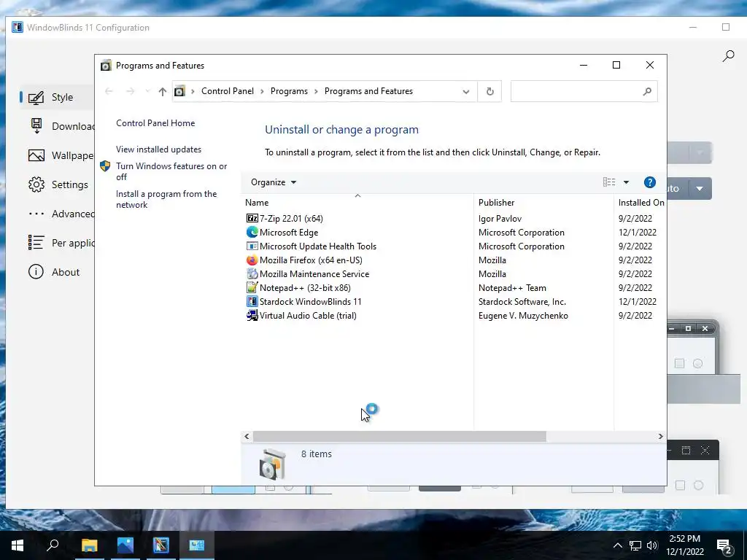The height and width of the screenshot is (560, 747).
Task: Select the Virtual Audio Cable icon
Action: coord(252,315)
